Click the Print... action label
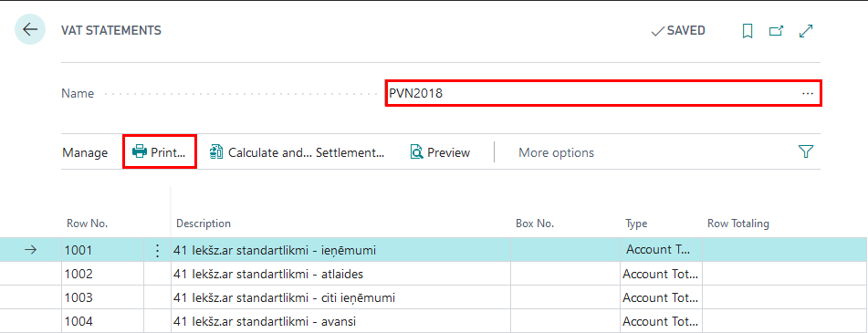Screen dimensions: 868x333 click(168, 152)
